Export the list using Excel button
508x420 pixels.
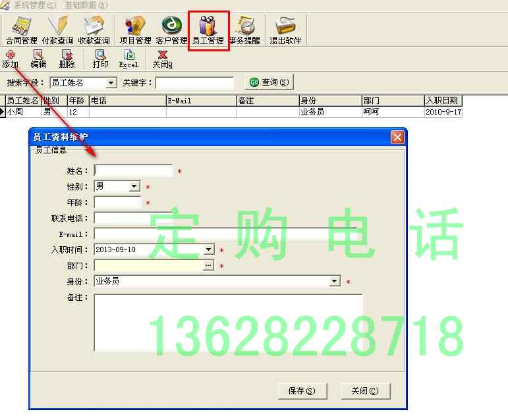(x=128, y=59)
